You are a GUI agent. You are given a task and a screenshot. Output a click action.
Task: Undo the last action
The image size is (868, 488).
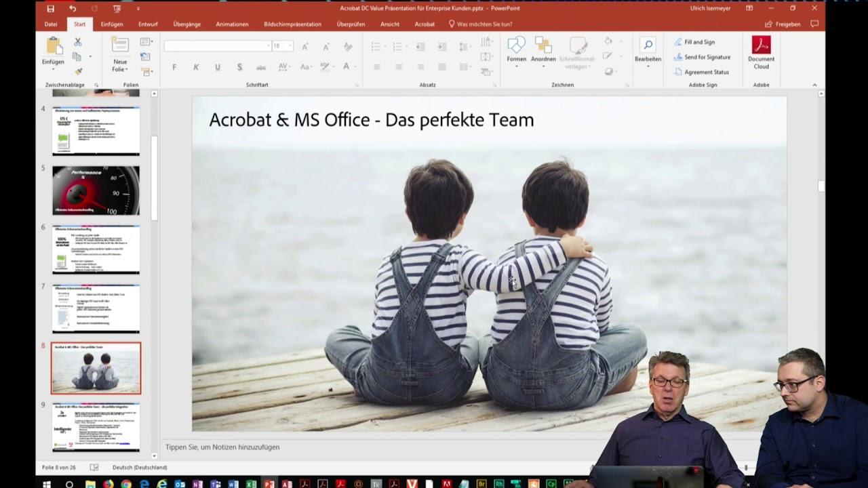73,8
